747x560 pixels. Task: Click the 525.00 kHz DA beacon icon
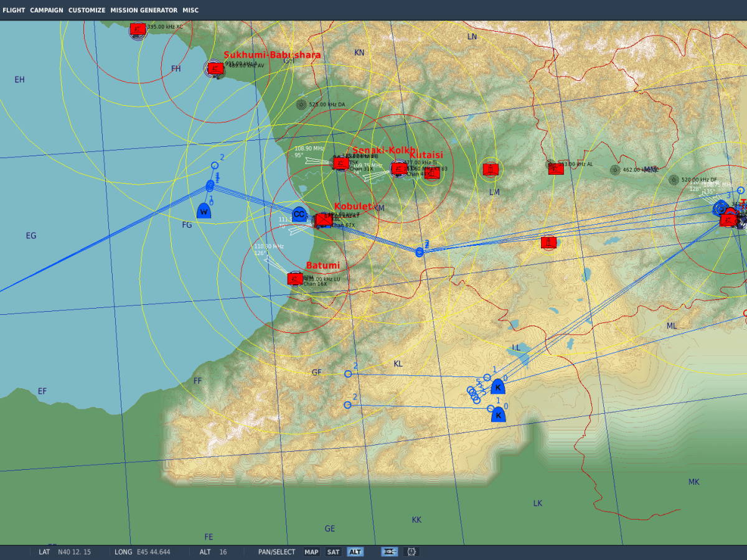pyautogui.click(x=301, y=105)
